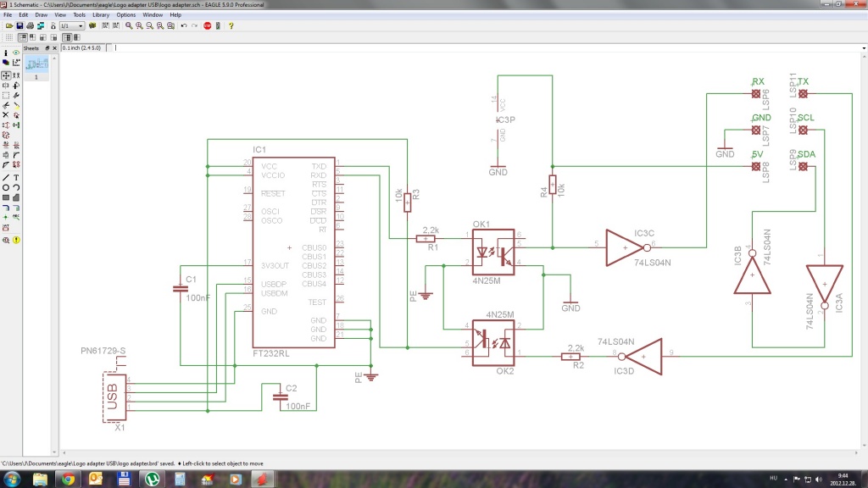Click the Save icon in the toolbar
Image resolution: width=868 pixels, height=488 pixels.
tap(19, 26)
